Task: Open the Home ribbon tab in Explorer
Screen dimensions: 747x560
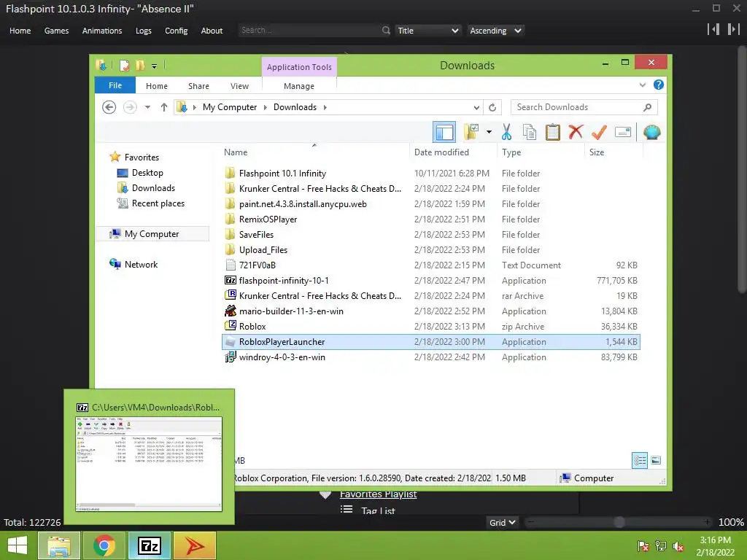Action: point(157,86)
